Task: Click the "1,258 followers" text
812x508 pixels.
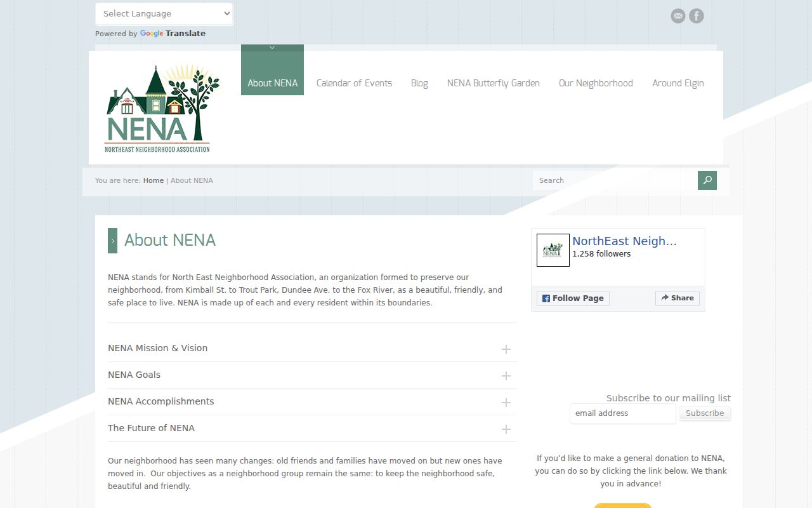Action: [x=601, y=254]
